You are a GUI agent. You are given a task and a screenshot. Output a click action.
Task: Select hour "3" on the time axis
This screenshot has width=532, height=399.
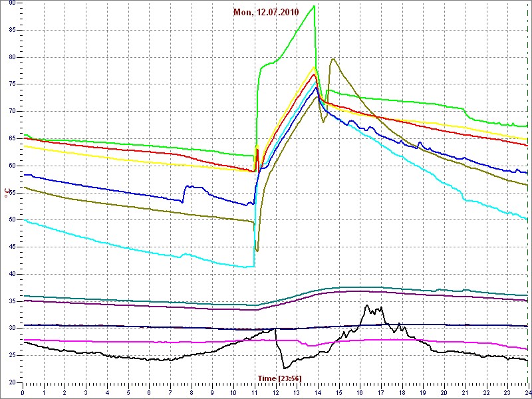point(86,392)
